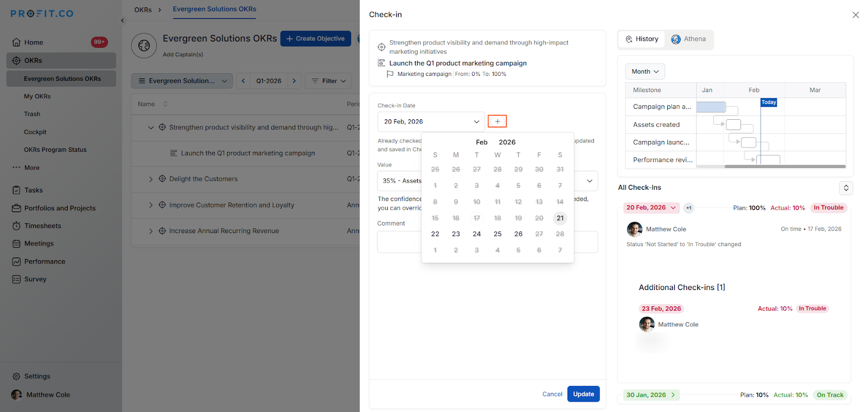Open Settings gear in sidebar

coord(16,376)
